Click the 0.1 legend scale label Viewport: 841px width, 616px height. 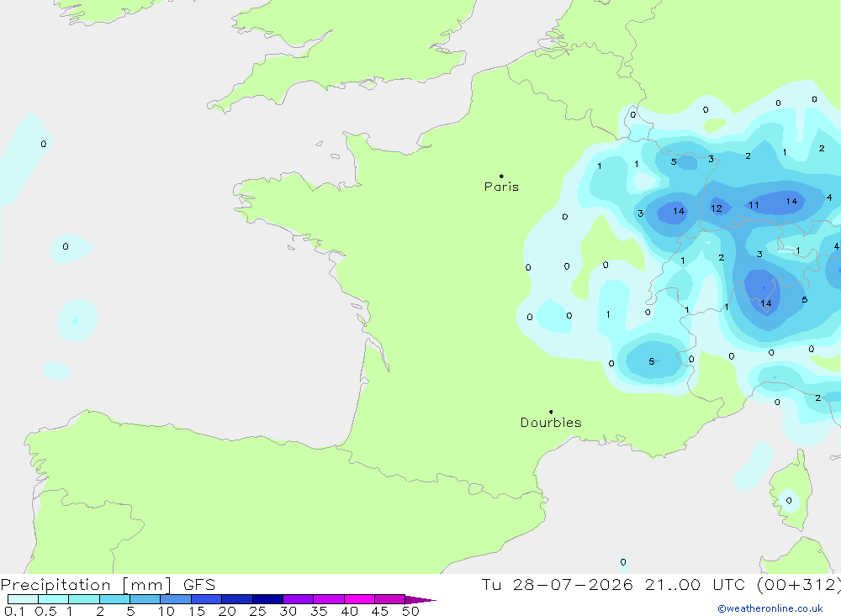[14, 611]
